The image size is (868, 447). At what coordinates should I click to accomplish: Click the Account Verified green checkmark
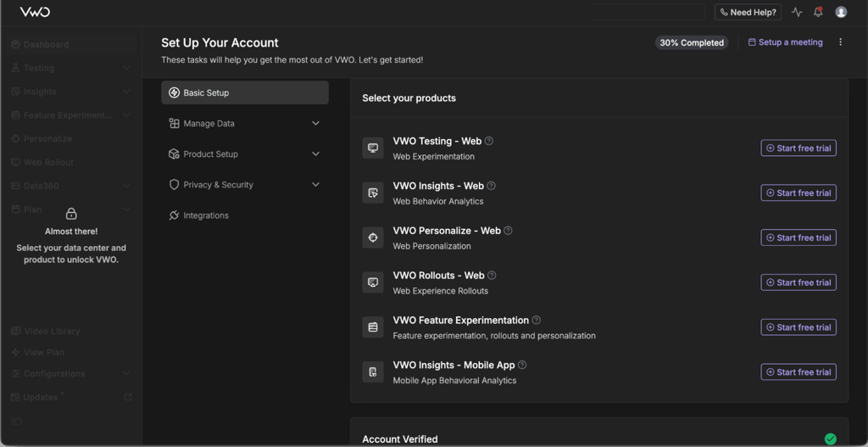coord(830,439)
